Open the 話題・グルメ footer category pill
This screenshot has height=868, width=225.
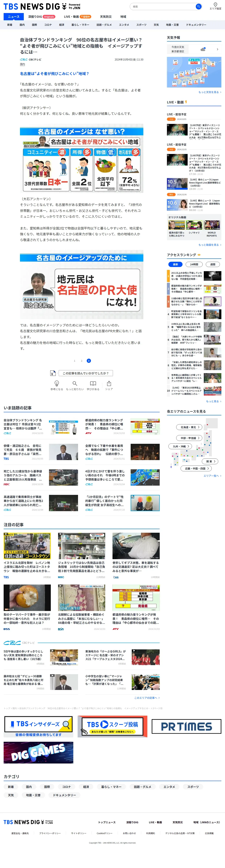pos(142,787)
